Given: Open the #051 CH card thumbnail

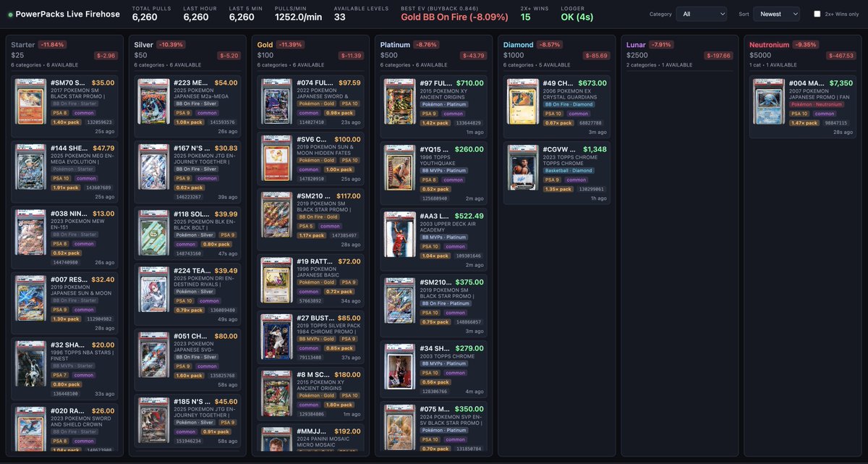Looking at the screenshot, I should coord(154,355).
